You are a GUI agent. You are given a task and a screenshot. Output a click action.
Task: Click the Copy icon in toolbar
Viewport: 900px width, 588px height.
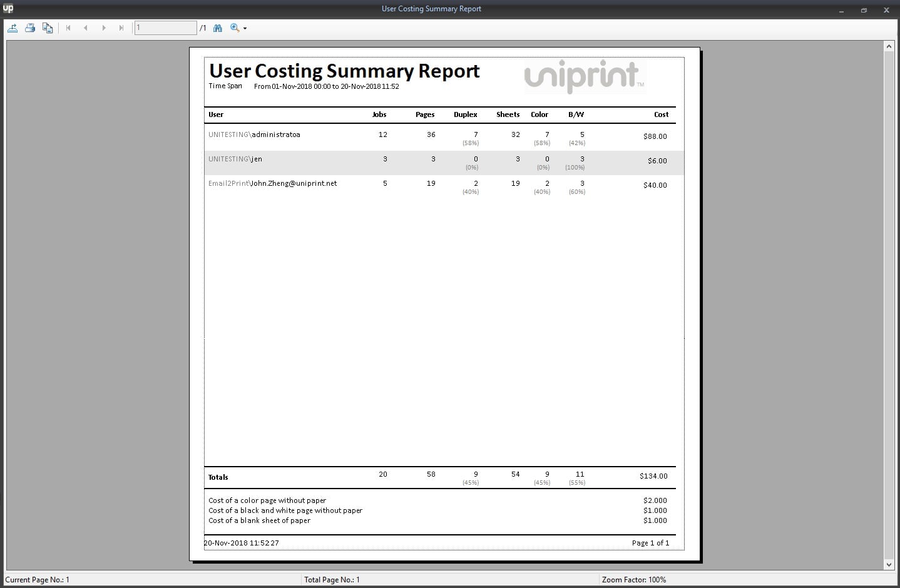pos(48,28)
